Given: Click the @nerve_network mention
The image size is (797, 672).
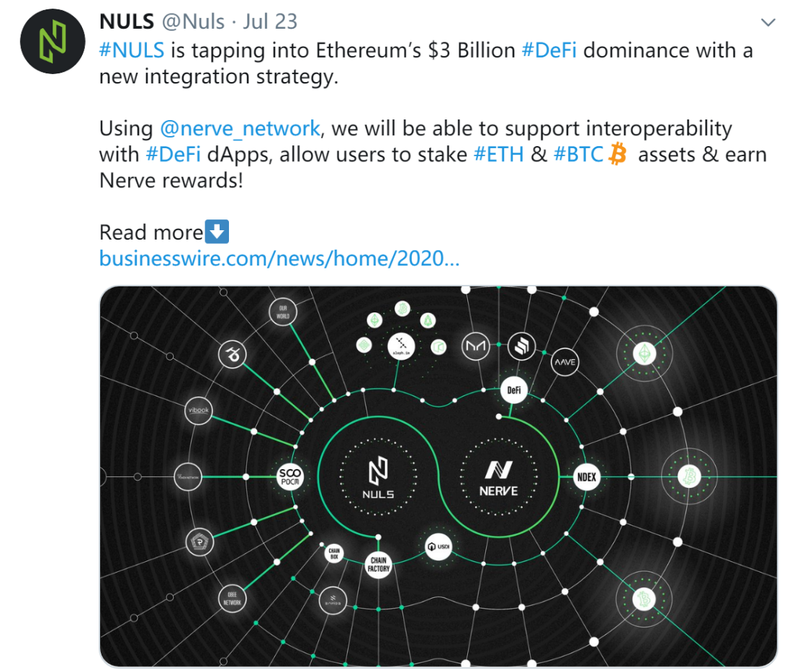Looking at the screenshot, I should pos(240,129).
